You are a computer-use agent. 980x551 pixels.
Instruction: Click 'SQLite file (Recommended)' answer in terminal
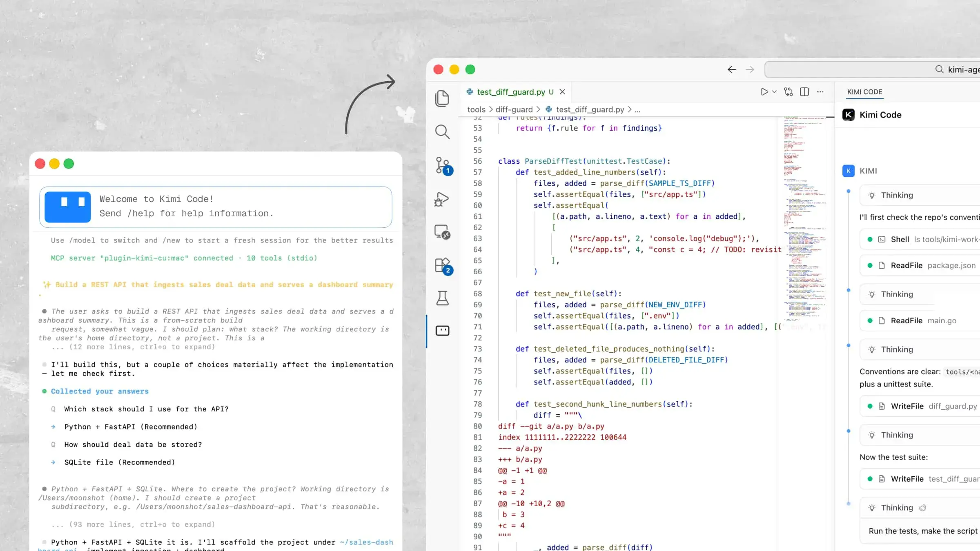120,462
